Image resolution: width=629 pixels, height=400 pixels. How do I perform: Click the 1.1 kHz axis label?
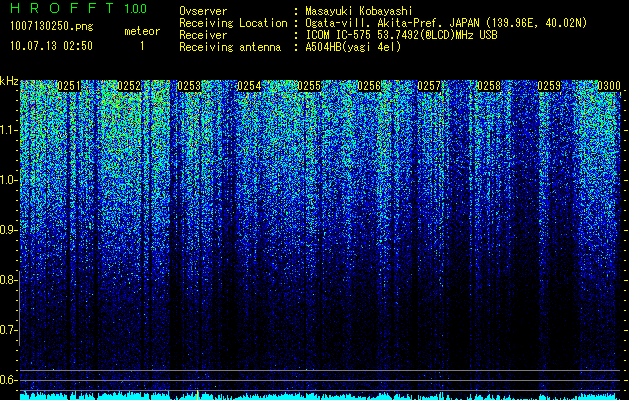point(9,130)
